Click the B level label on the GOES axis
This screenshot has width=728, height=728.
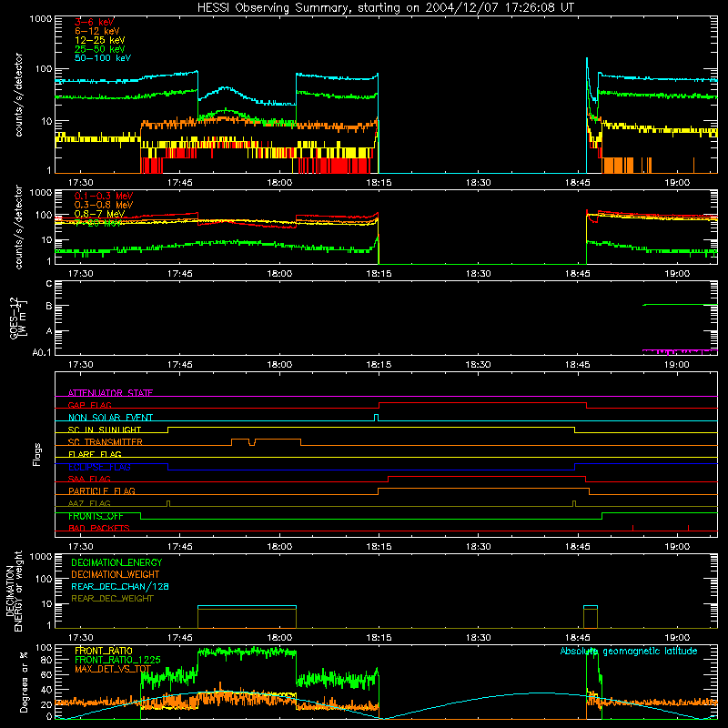tap(49, 306)
